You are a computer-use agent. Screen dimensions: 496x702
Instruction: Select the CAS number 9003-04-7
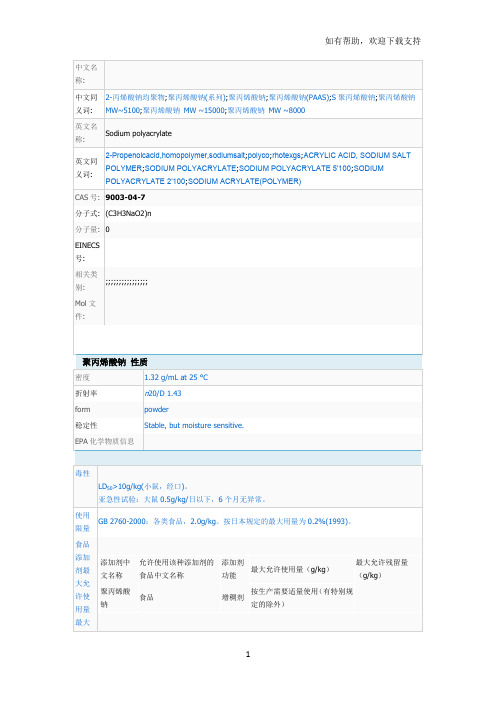125,197
